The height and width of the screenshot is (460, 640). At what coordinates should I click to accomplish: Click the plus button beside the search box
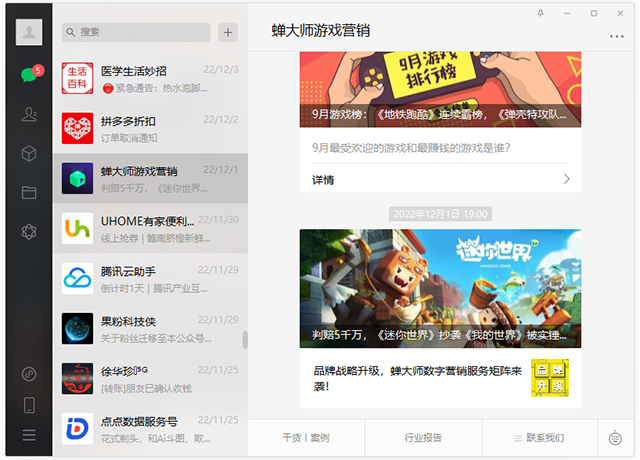pos(228,32)
